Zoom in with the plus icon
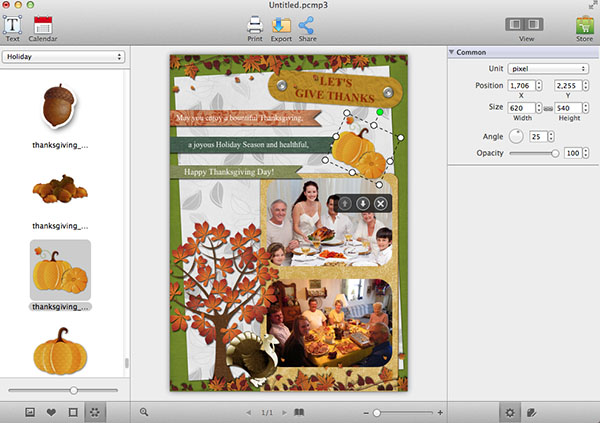Viewport: 600px width, 423px height. [440, 412]
